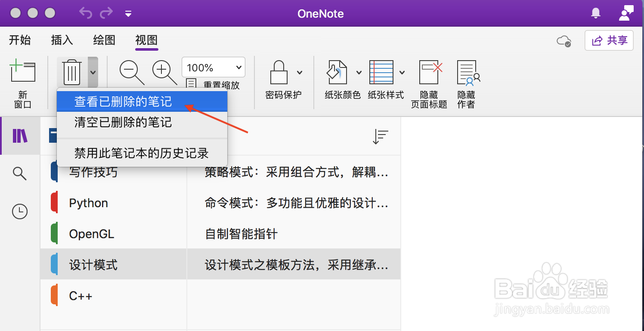
Task: Select the 写作技巧 section
Action: 114,172
